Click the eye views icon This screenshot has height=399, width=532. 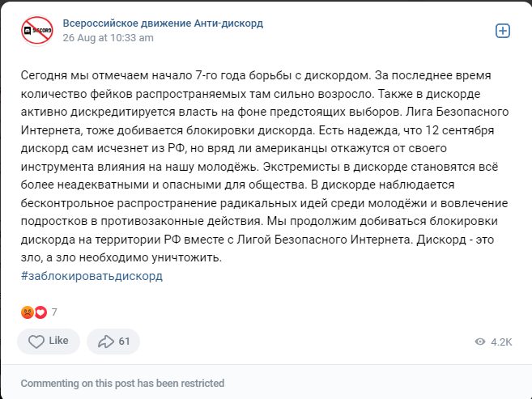click(480, 342)
